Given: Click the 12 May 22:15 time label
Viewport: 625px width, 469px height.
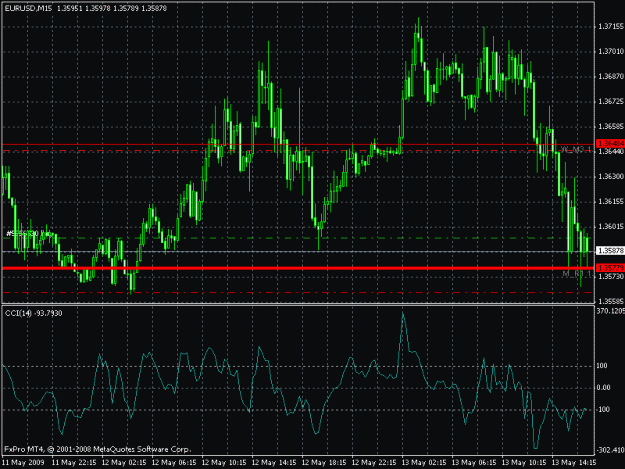Looking at the screenshot, I should 374,463.
